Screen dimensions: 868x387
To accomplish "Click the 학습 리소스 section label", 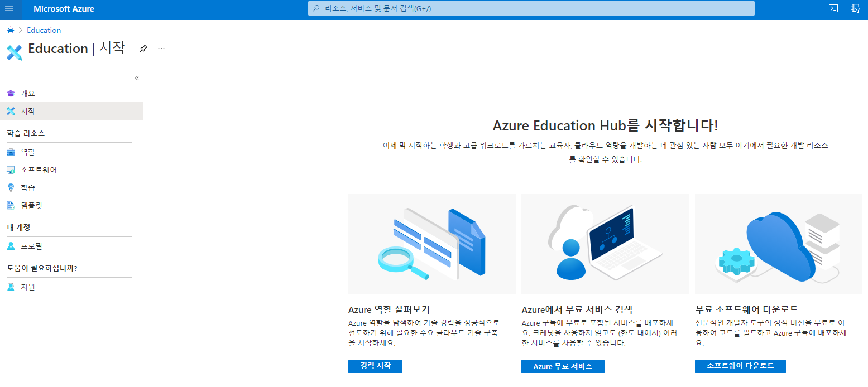I will [x=26, y=133].
